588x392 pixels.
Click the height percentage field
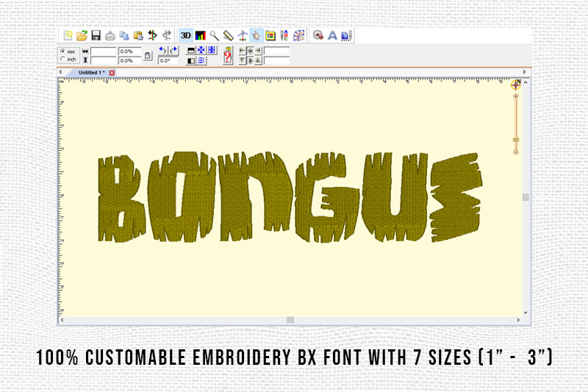(130, 60)
